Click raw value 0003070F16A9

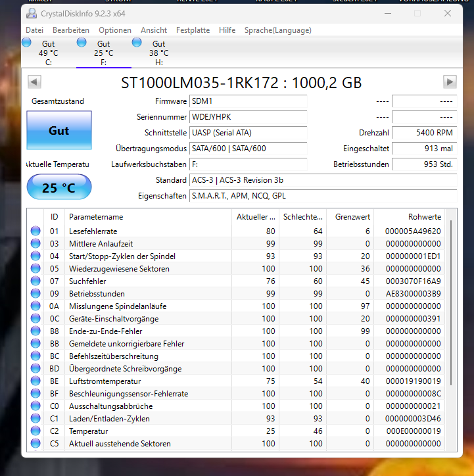pyautogui.click(x=413, y=281)
